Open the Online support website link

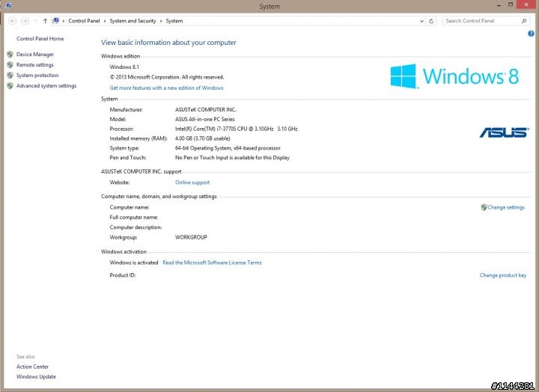click(x=192, y=183)
